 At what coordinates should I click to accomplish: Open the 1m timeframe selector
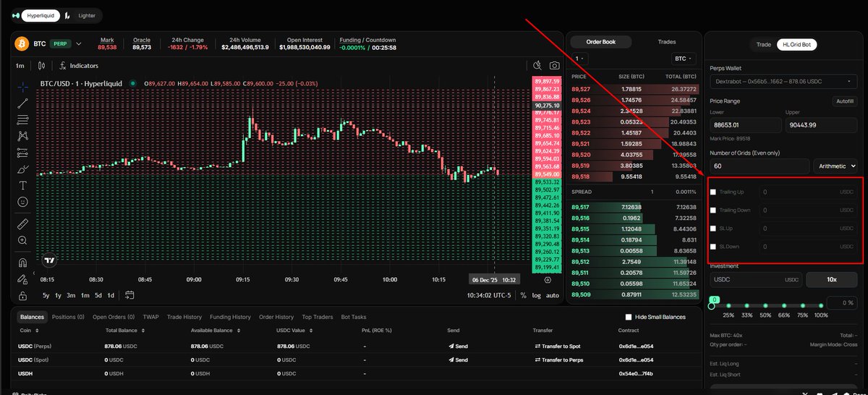[20, 65]
